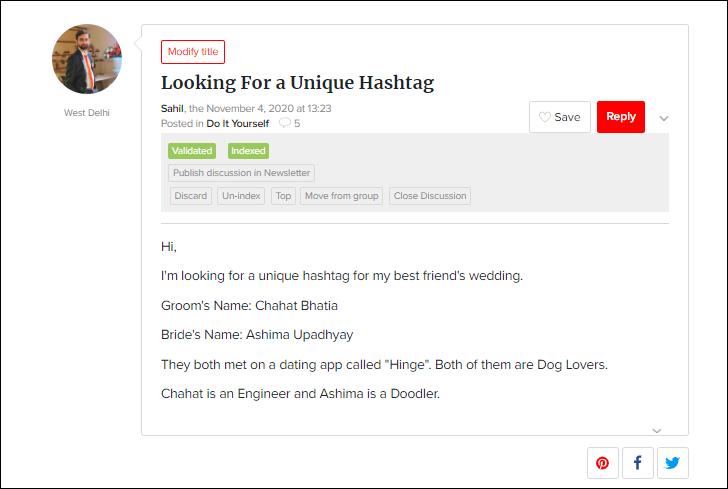
Task: Open author Sahil's profile link
Action: (x=172, y=108)
